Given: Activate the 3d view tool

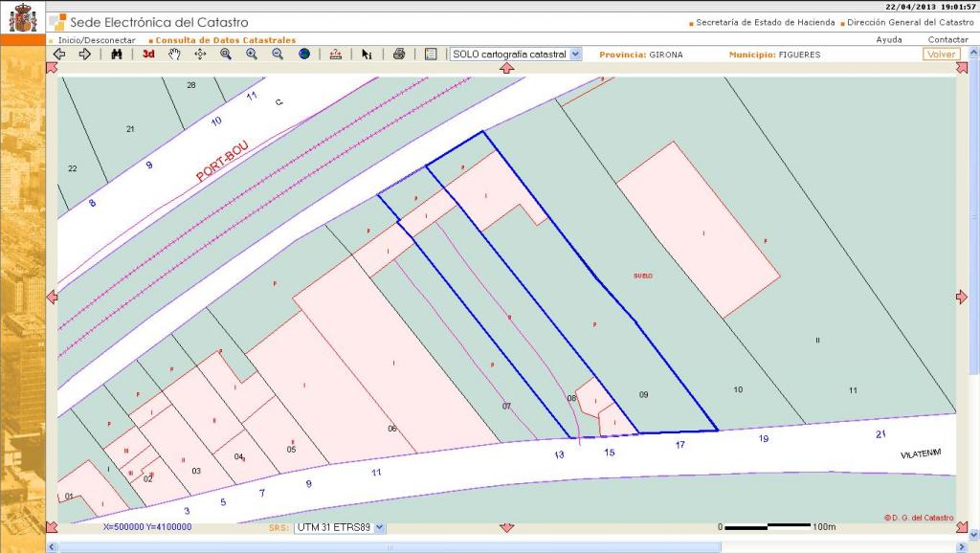Looking at the screenshot, I should (148, 55).
